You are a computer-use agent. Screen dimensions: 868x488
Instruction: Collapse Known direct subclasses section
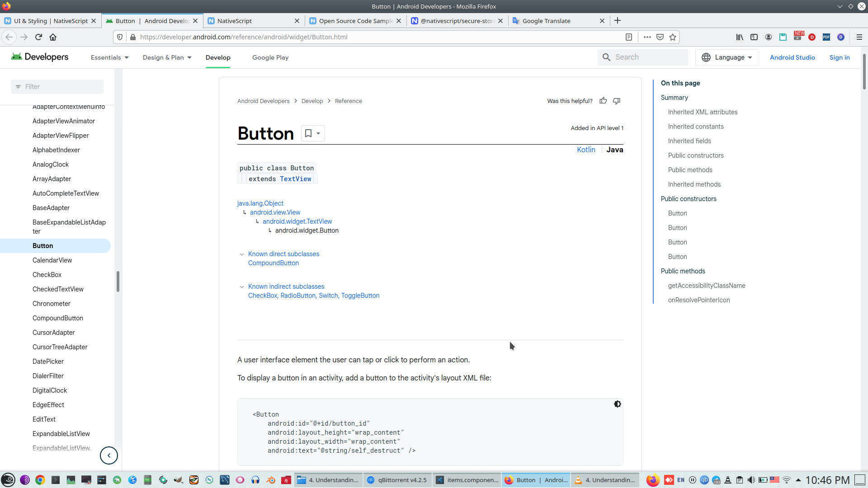point(242,254)
